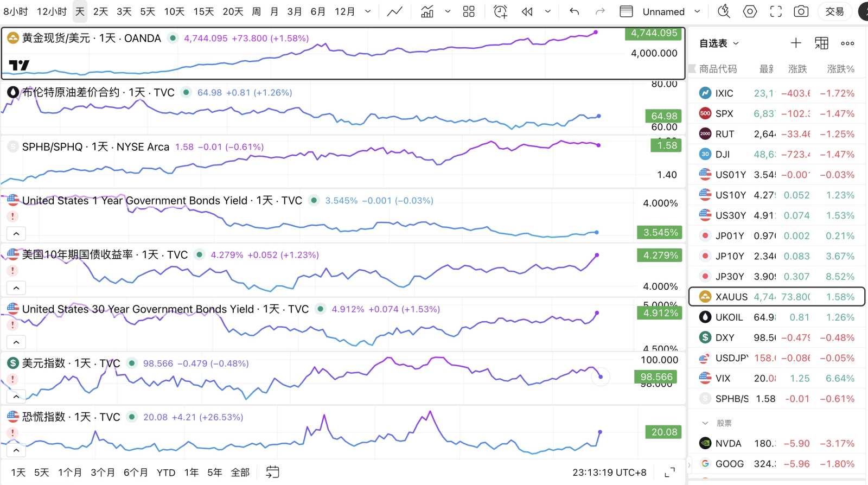Screen dimensions: 868x485
Task: Click the 4,744.095 gold price label
Action: (x=654, y=33)
